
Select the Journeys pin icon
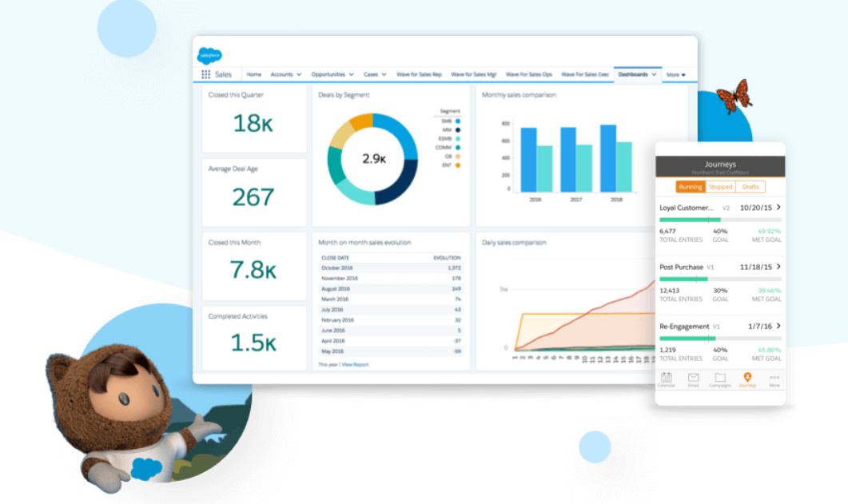click(x=747, y=379)
